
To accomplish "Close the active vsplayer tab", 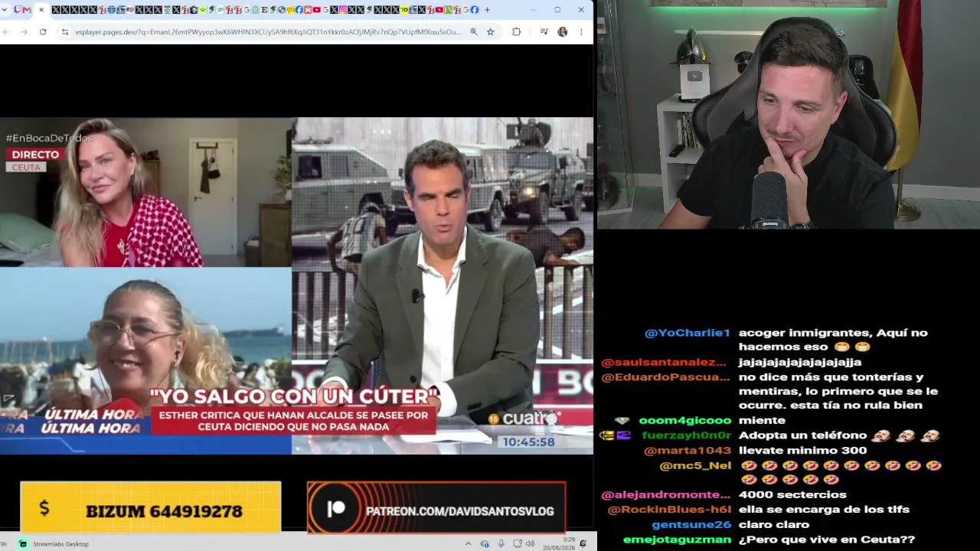I will point(41,10).
